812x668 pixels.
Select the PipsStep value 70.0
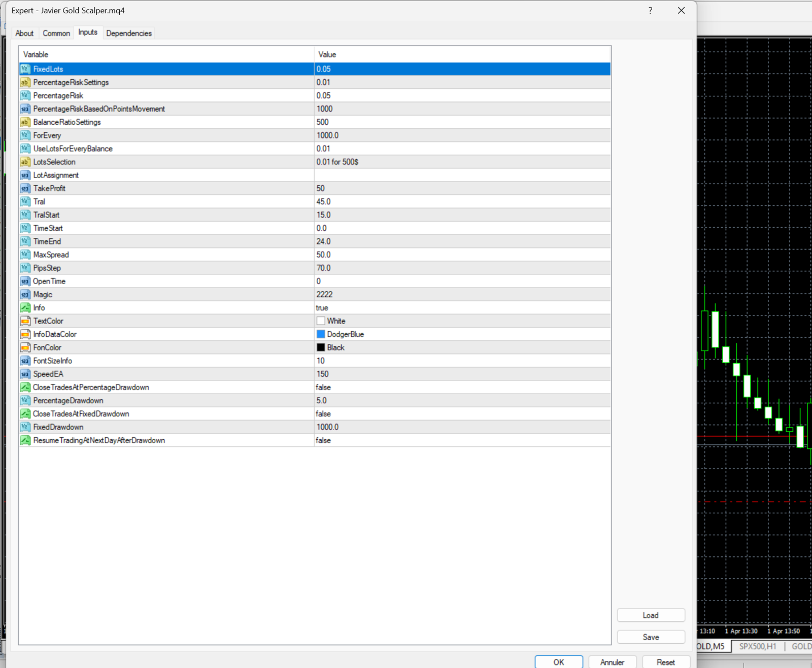(462, 268)
